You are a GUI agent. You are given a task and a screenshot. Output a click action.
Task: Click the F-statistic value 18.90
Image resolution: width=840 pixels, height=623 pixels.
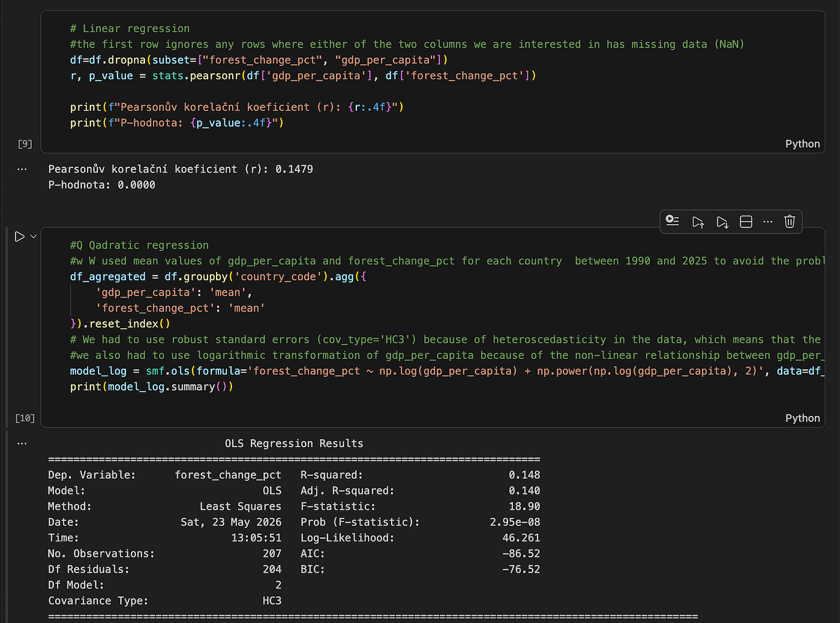tap(524, 507)
